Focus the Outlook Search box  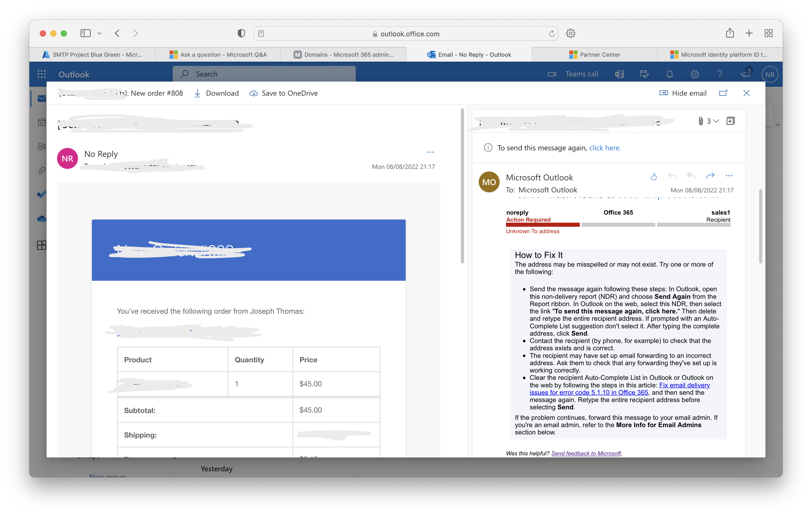tap(264, 74)
